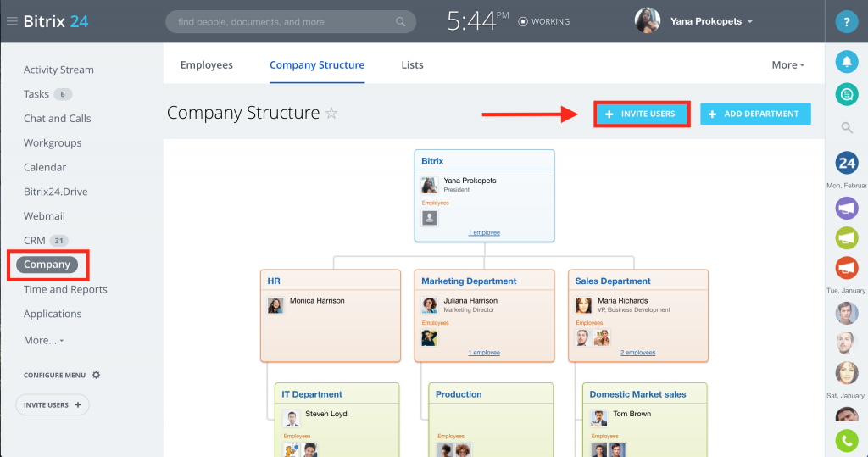The height and width of the screenshot is (457, 868).
Task: Switch to the Employees tab
Action: [x=207, y=64]
